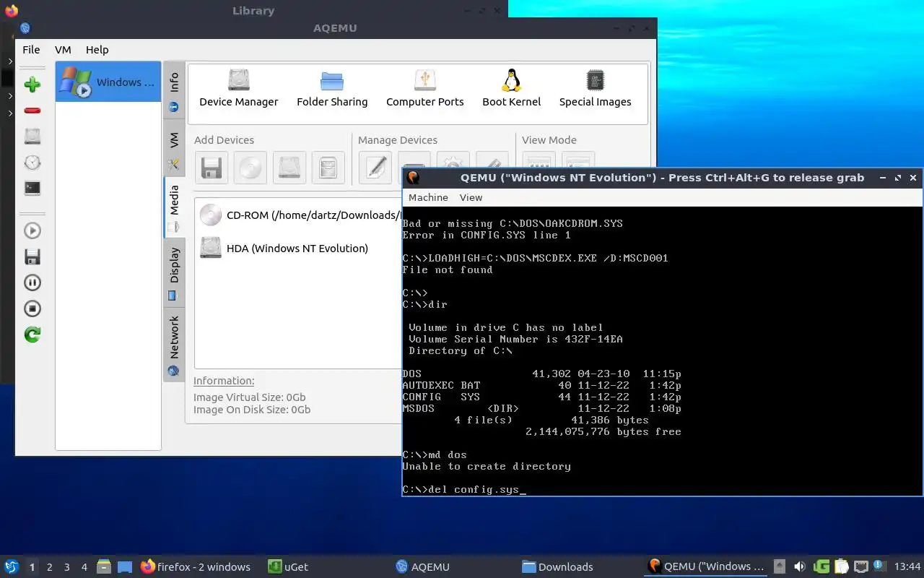Viewport: 924px width, 578px height.
Task: Switch to firefox - 2 windows taskbar item
Action: (196, 566)
